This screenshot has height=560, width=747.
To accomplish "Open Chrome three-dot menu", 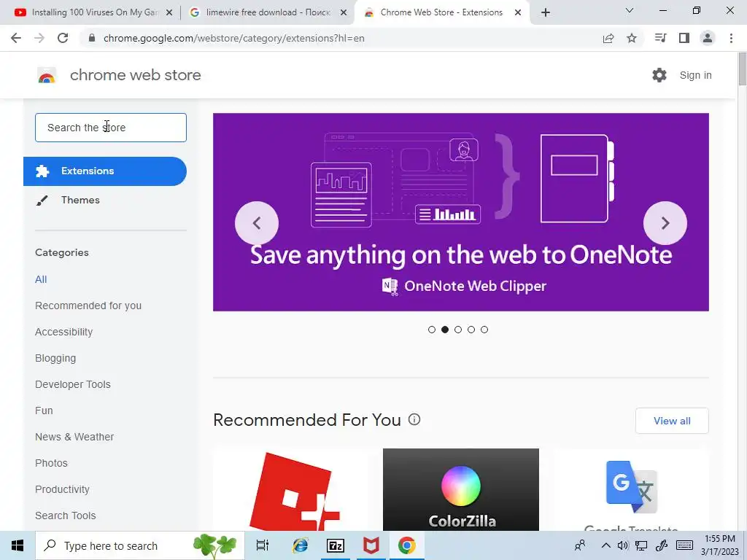I will click(x=731, y=38).
